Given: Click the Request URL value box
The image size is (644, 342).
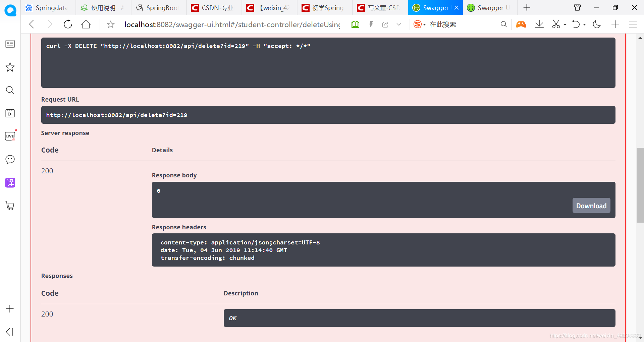Looking at the screenshot, I should [328, 115].
